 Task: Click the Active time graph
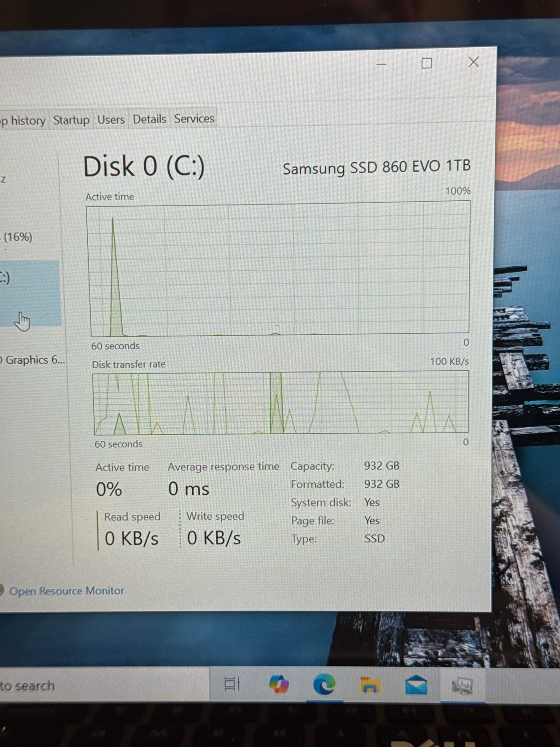click(x=280, y=269)
